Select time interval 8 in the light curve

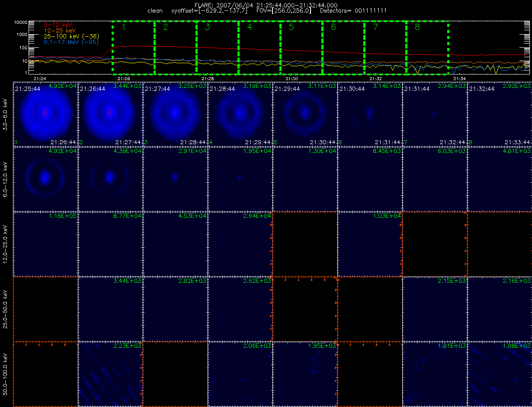(x=427, y=47)
